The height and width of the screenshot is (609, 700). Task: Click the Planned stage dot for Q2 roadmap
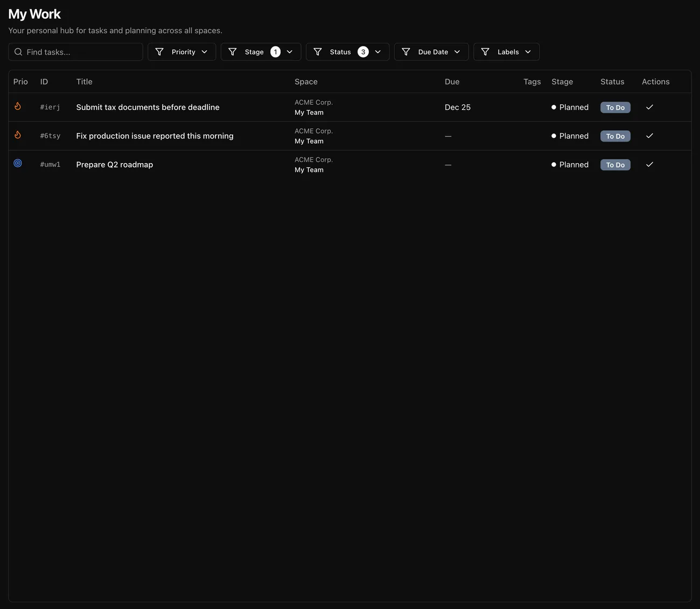tap(554, 165)
